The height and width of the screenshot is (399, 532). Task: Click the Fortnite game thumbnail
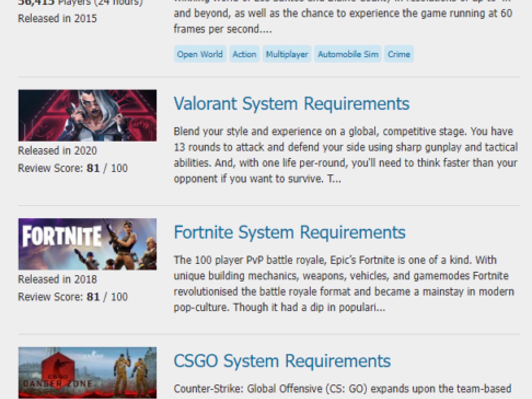(x=87, y=244)
